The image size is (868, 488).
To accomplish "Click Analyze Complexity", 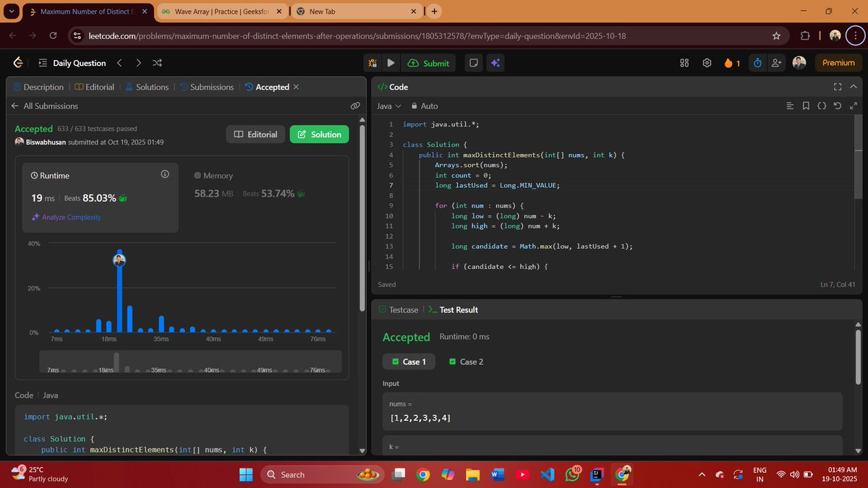I will coord(66,217).
